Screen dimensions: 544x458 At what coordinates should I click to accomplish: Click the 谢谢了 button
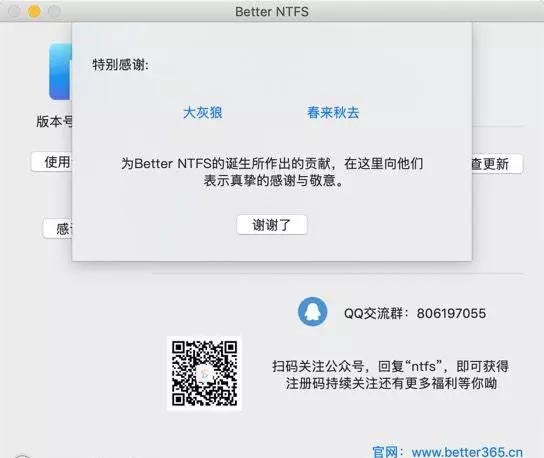(x=272, y=225)
